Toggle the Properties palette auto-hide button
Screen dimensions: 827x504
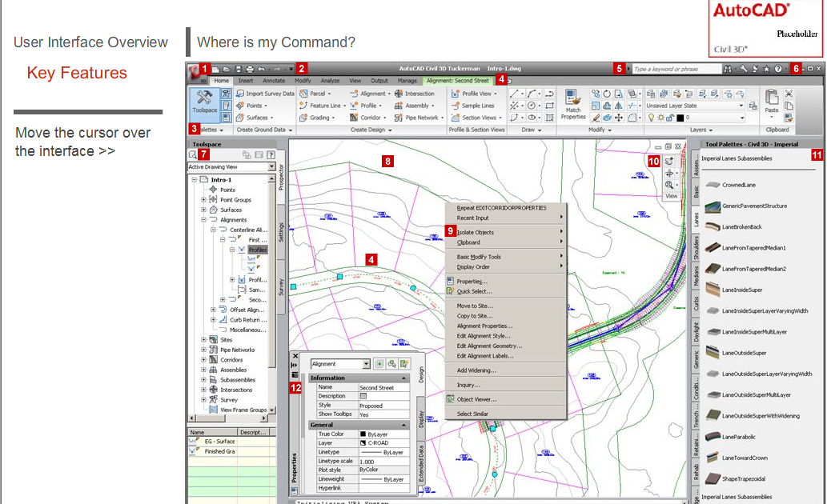(x=295, y=365)
